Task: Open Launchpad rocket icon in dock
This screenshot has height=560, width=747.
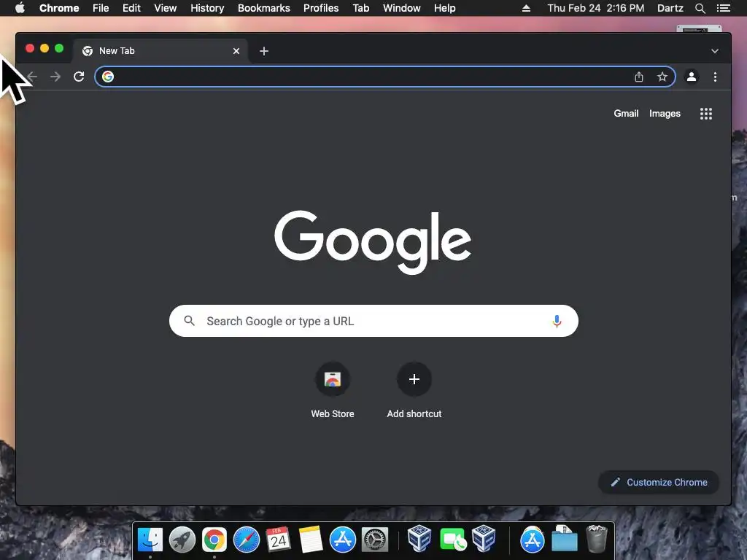Action: [182, 540]
